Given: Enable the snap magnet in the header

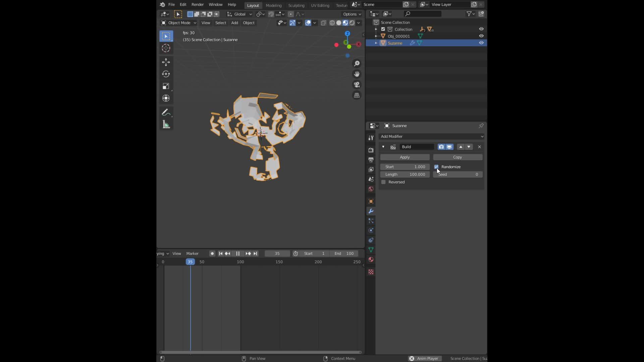Looking at the screenshot, I should (x=271, y=14).
